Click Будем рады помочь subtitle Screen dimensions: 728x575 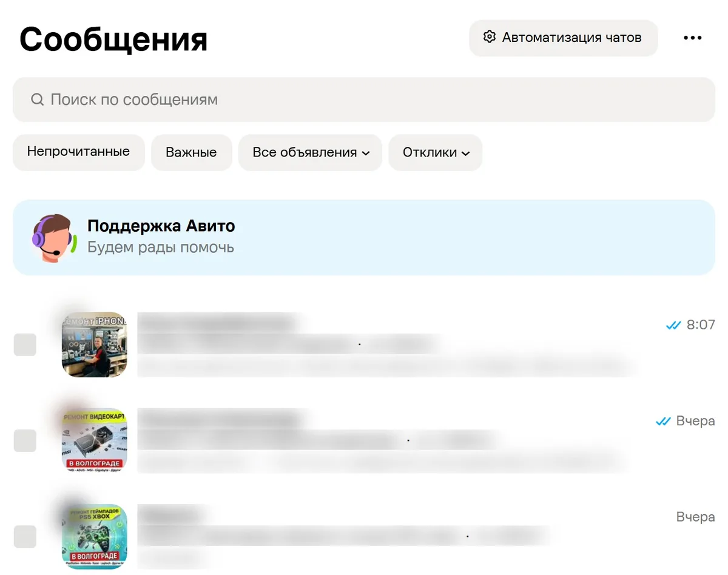pos(161,247)
